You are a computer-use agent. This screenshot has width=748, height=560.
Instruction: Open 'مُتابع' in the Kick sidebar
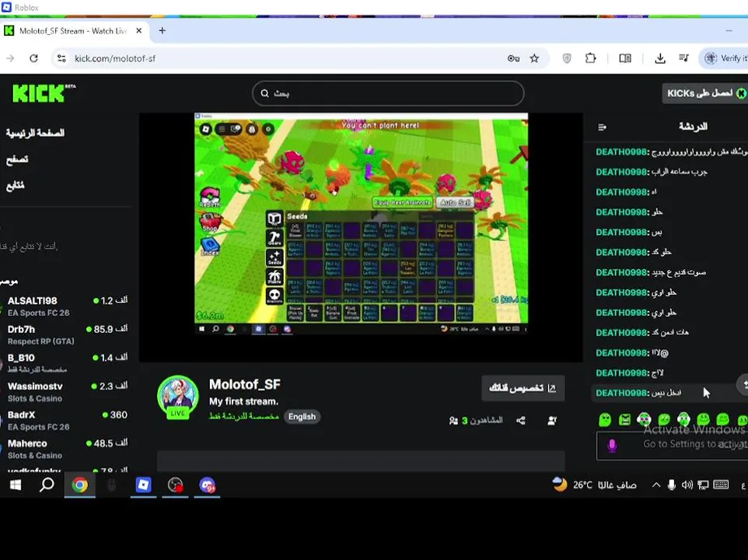tap(16, 184)
